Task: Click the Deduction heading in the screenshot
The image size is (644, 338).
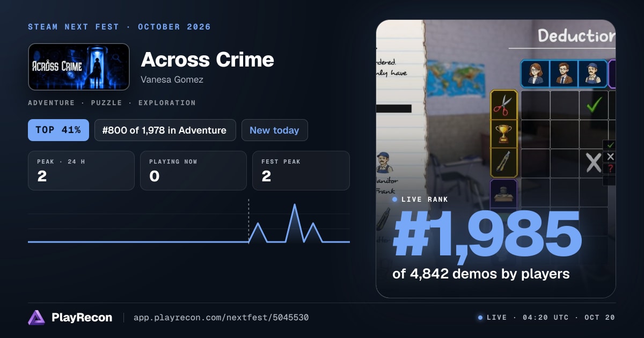Action: click(576, 36)
